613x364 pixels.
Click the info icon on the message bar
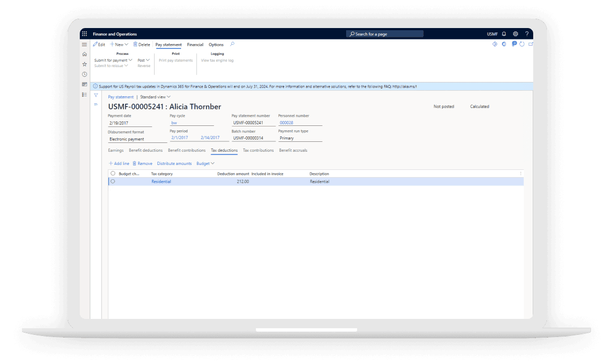[95, 86]
